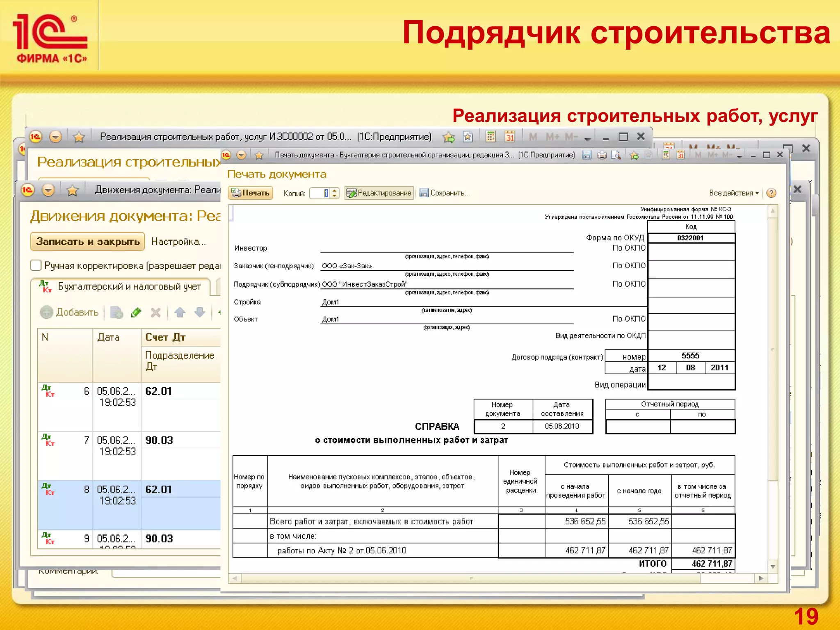Click the horizontal scrollbar left arrow in print preview

(x=235, y=578)
